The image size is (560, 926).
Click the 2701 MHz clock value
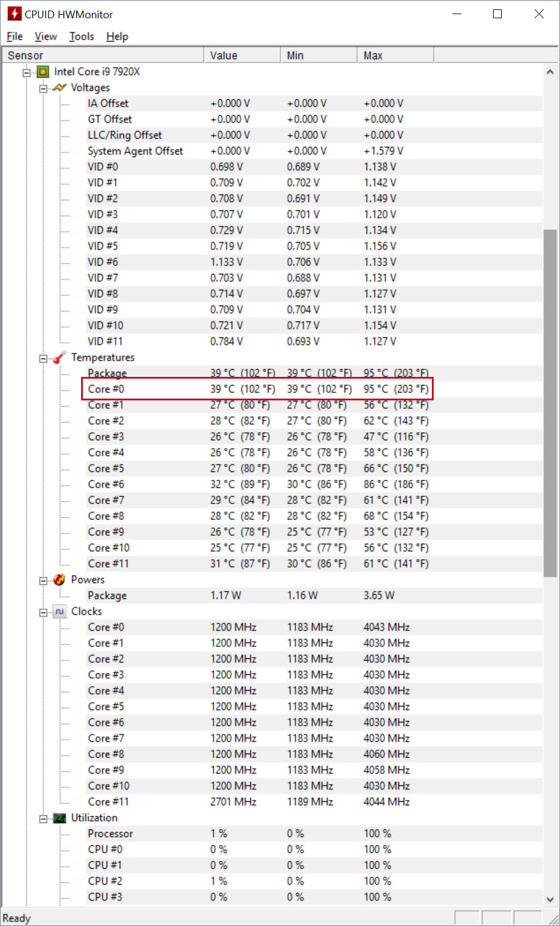pyautogui.click(x=233, y=802)
